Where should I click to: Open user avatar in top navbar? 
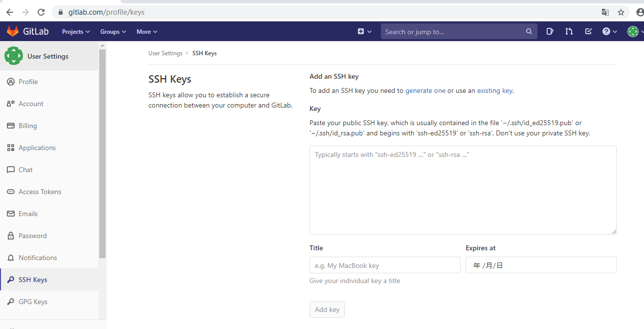(633, 31)
